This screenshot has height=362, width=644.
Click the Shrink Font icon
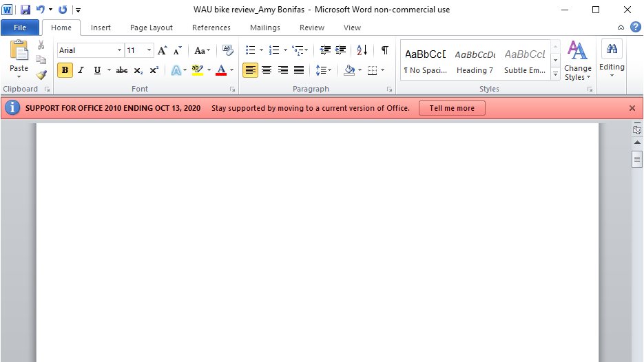[x=178, y=50]
